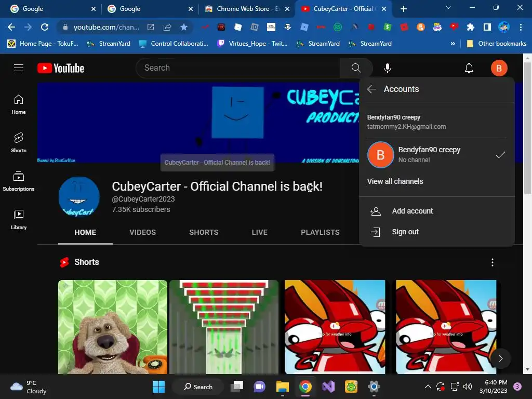
Task: Go back using Accounts panel arrow
Action: pyautogui.click(x=371, y=89)
